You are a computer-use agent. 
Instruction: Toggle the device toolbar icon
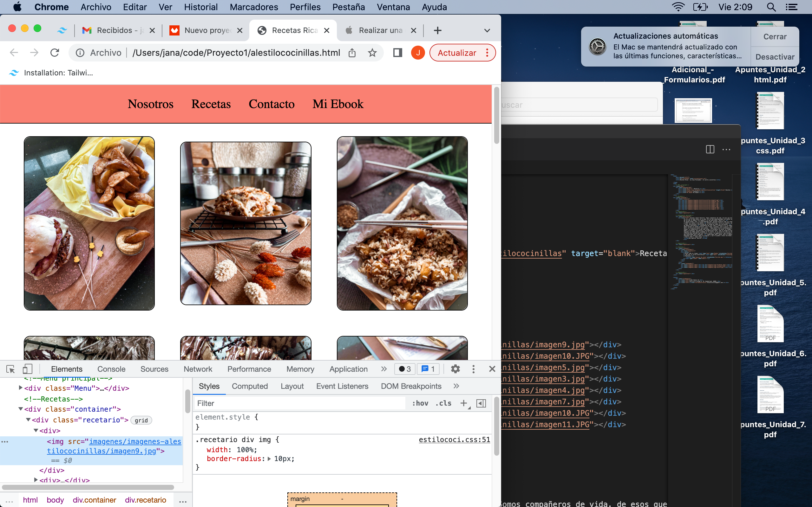tap(27, 369)
